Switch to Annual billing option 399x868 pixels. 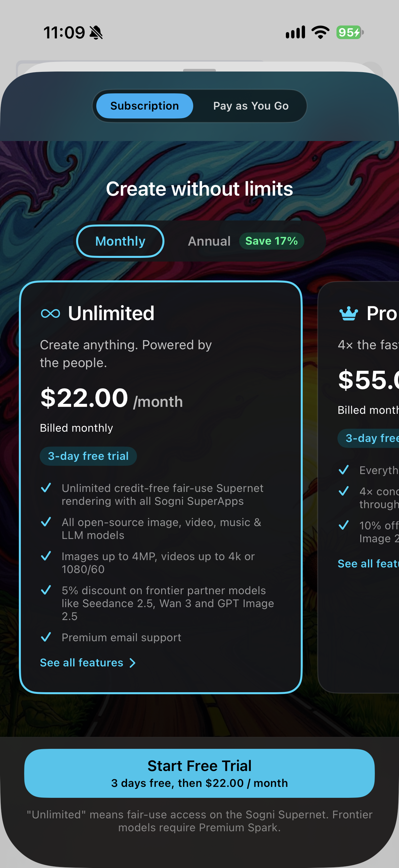point(209,241)
